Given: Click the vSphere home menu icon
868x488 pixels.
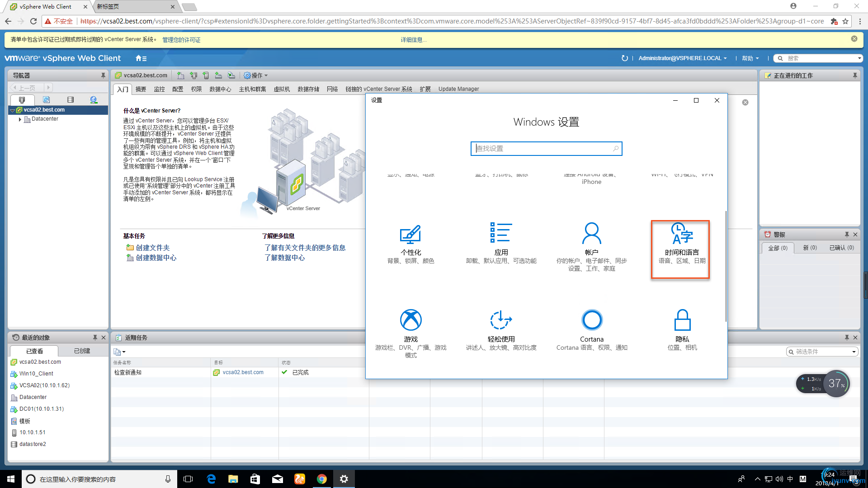Looking at the screenshot, I should point(141,58).
